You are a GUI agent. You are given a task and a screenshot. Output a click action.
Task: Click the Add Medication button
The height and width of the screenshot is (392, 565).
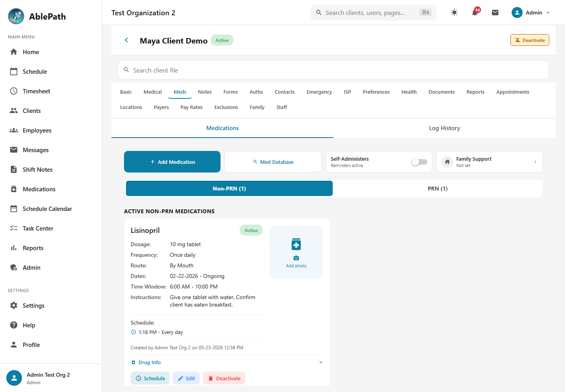[x=172, y=162]
